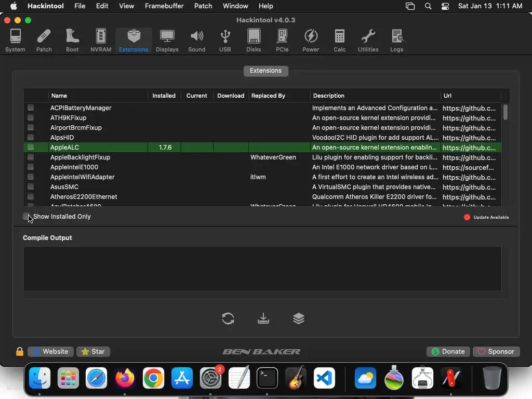Check the ATH9KFixup row checkbox
This screenshot has width=532, height=399.
pos(31,117)
